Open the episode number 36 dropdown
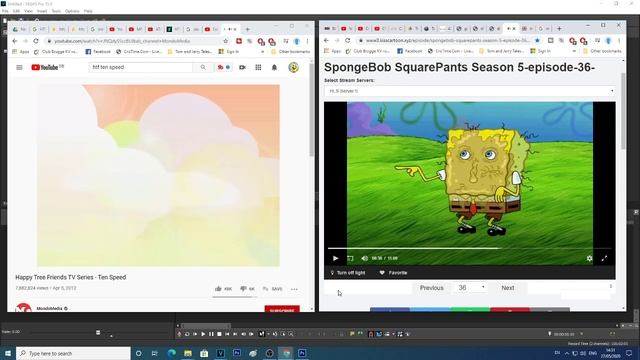The image size is (640, 360). click(471, 288)
